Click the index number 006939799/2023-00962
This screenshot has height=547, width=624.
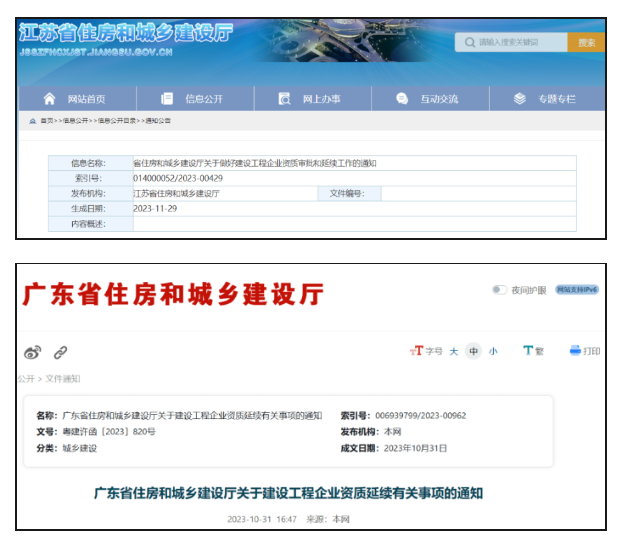coord(420,416)
